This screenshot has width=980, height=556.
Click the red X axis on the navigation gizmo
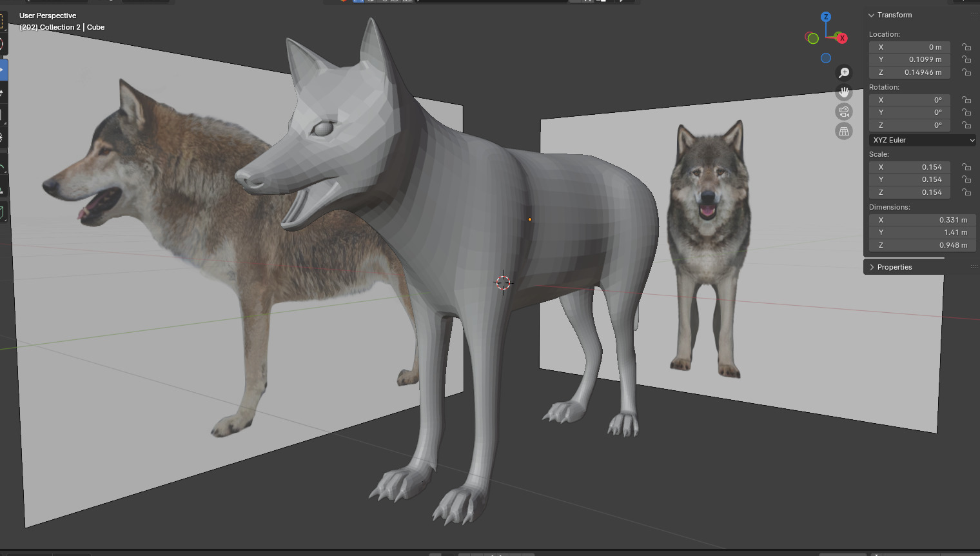tap(841, 38)
